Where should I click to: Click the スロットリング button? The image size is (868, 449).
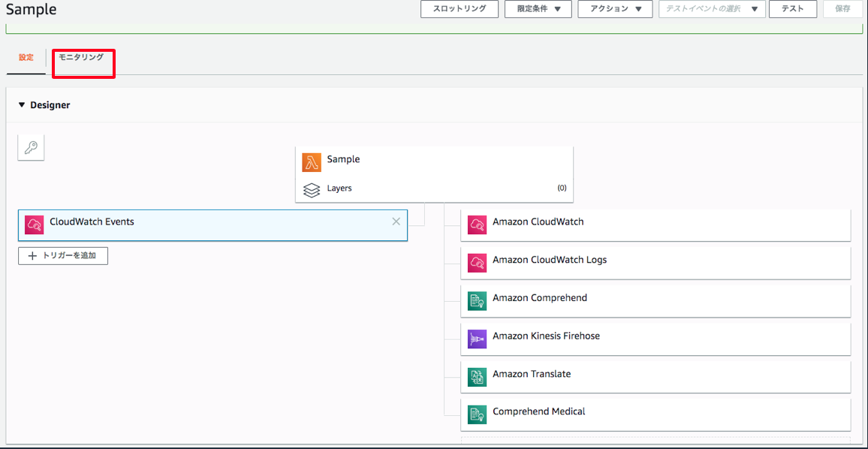(x=460, y=9)
